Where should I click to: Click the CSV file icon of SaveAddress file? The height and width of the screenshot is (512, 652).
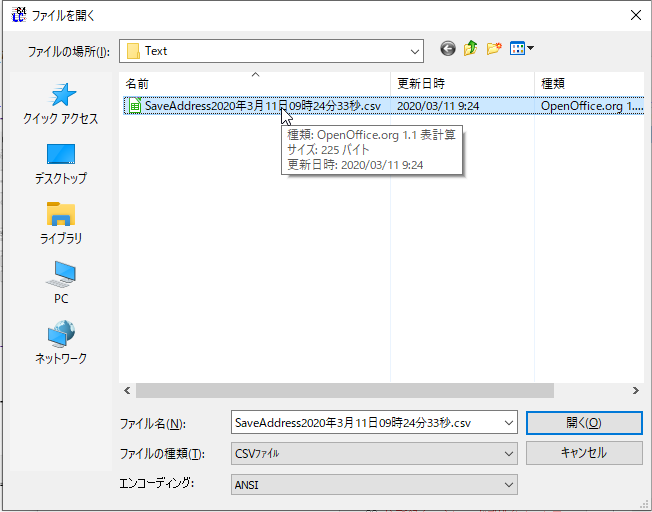[134, 106]
